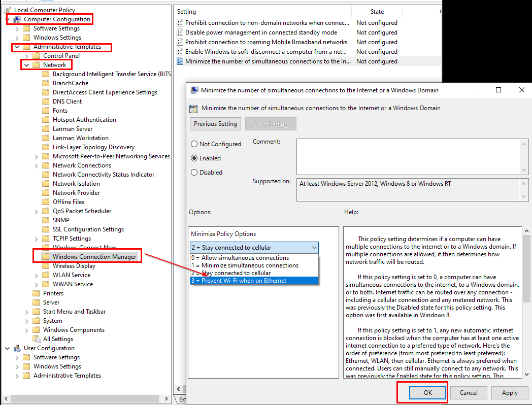Click the policy icon beside 'Prohibit connection to roaming Mobile Broadband'
Image resolution: width=532 pixels, height=405 pixels.
[180, 42]
